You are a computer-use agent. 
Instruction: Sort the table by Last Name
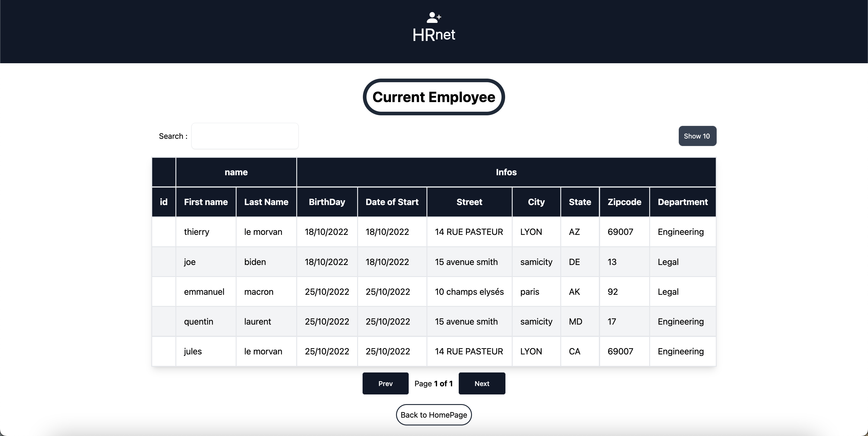(266, 202)
